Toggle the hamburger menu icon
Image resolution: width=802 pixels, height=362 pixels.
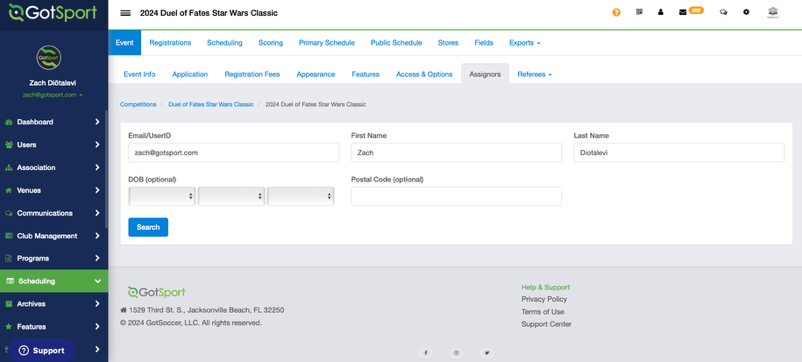coord(125,13)
